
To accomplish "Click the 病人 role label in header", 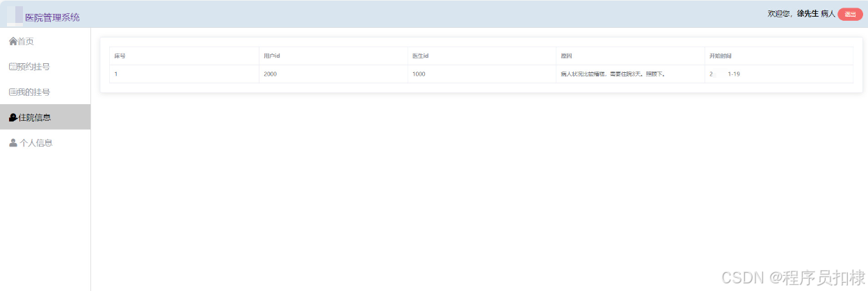I will point(828,14).
